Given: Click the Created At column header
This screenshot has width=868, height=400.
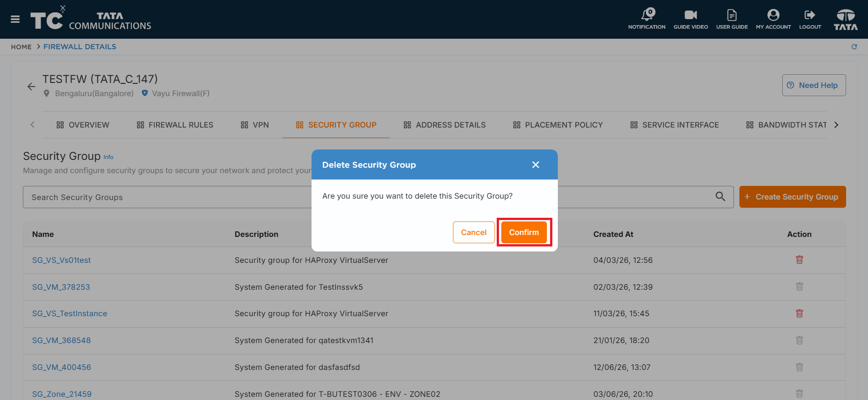Looking at the screenshot, I should click(613, 234).
